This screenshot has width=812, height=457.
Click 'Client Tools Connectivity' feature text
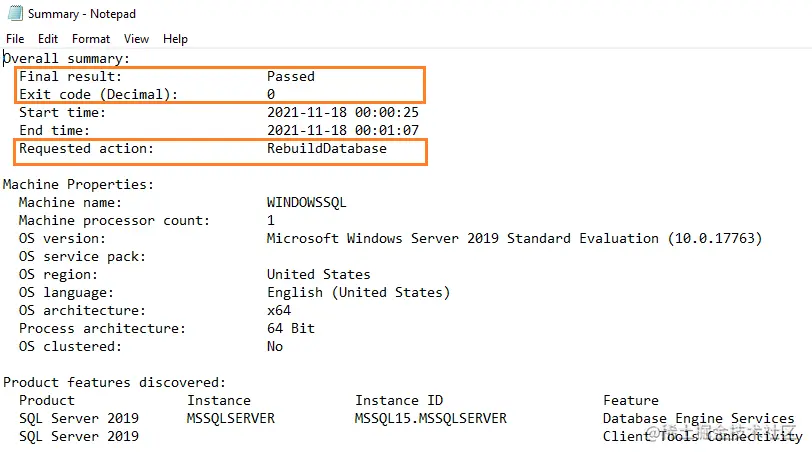(703, 436)
